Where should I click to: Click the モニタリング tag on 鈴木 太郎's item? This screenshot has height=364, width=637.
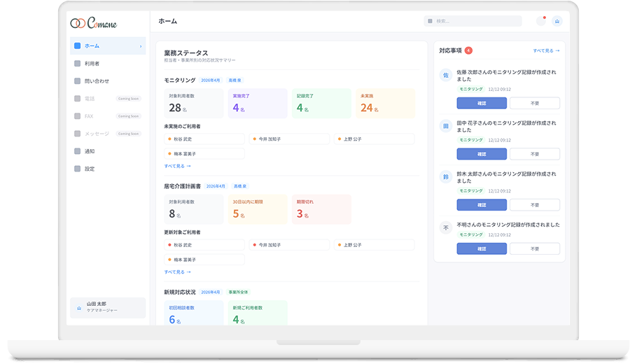pos(471,190)
